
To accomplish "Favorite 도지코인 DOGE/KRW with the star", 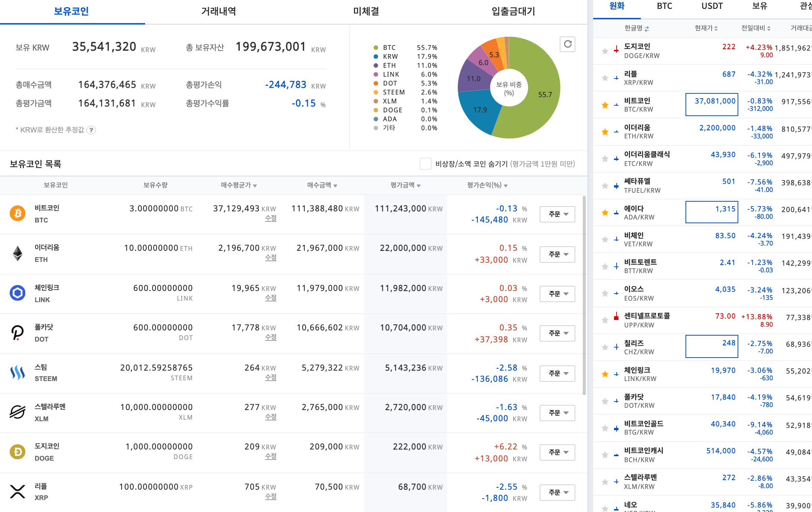I will pos(605,51).
